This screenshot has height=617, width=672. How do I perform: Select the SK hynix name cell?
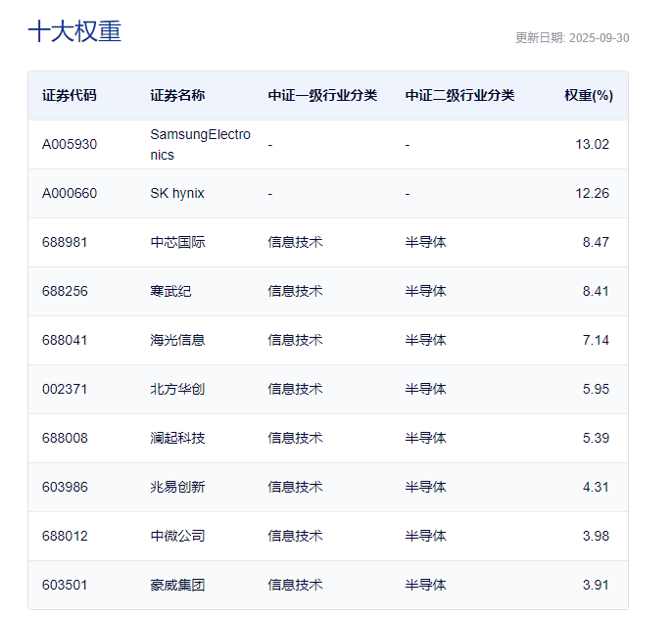point(177,193)
